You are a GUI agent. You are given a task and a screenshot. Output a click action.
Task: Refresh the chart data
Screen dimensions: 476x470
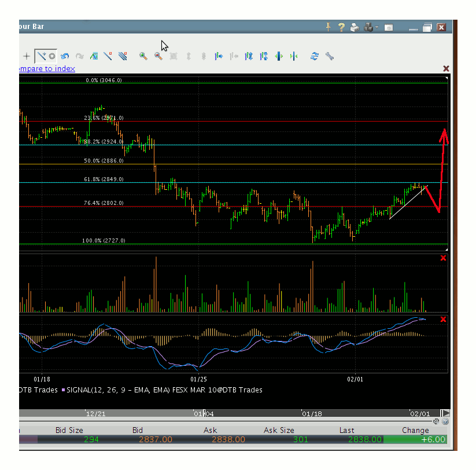coord(315,56)
